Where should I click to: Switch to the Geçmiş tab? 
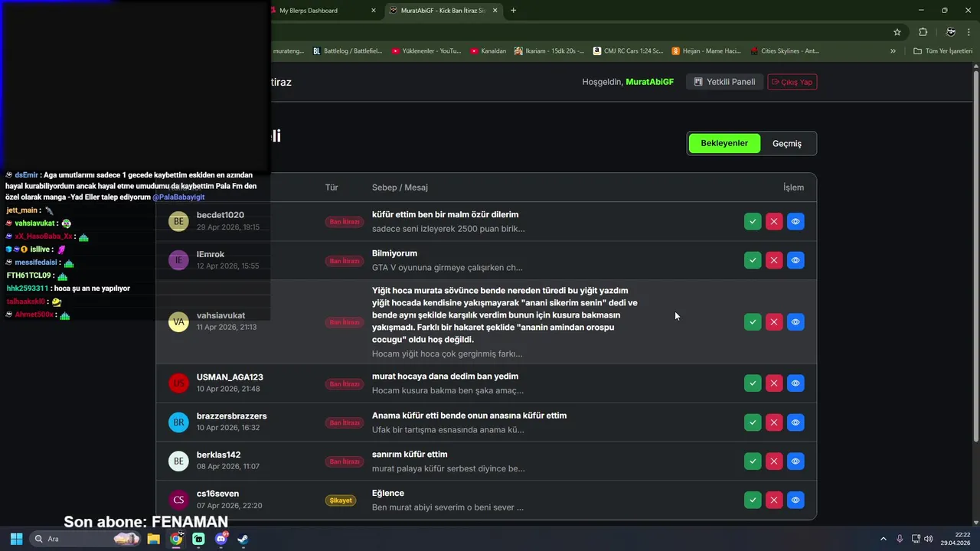(787, 143)
